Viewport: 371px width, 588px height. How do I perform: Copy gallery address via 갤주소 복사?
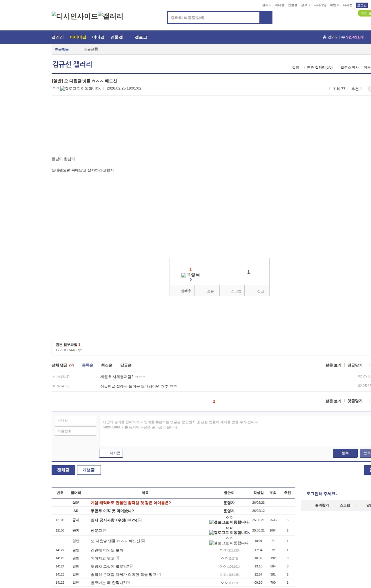click(x=349, y=67)
